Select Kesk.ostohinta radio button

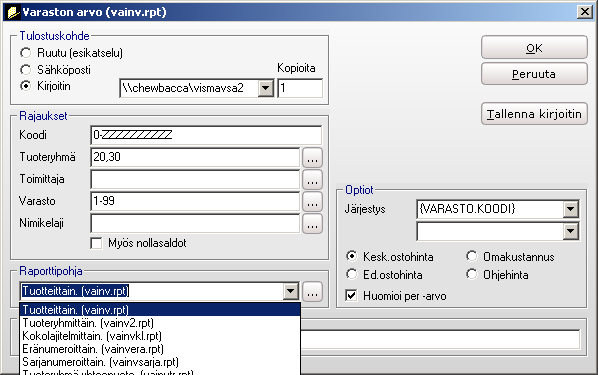tap(352, 256)
